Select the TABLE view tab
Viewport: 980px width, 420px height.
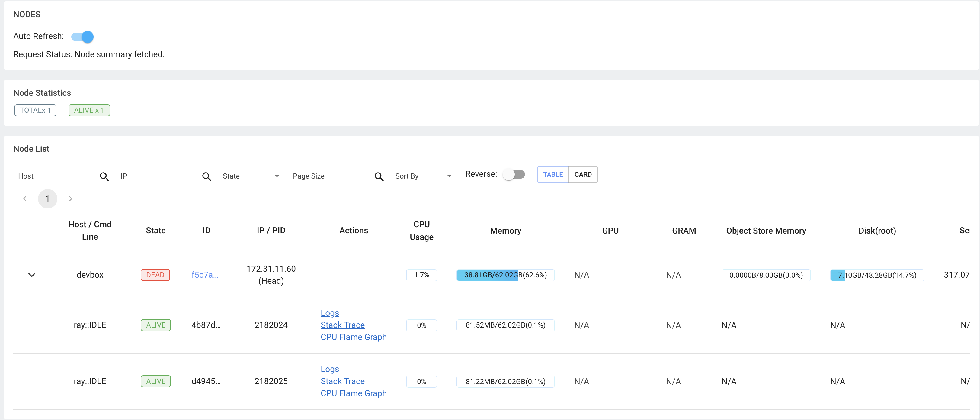point(553,174)
